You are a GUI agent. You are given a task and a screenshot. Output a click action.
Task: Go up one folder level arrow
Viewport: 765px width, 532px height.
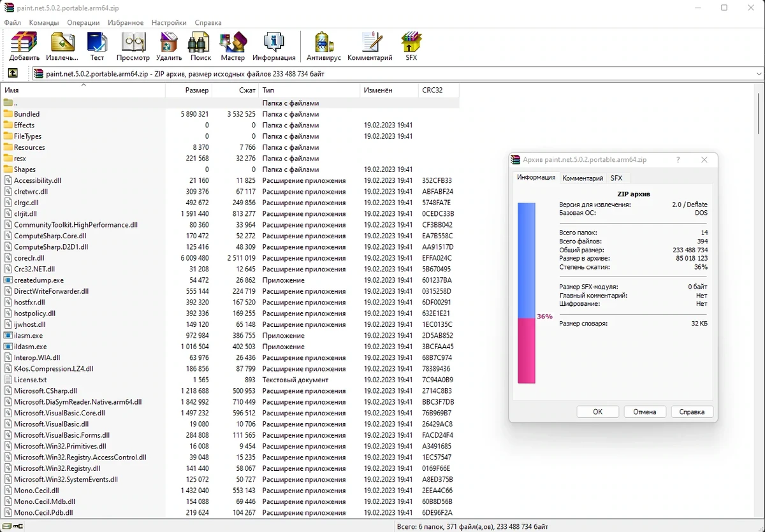(12, 73)
